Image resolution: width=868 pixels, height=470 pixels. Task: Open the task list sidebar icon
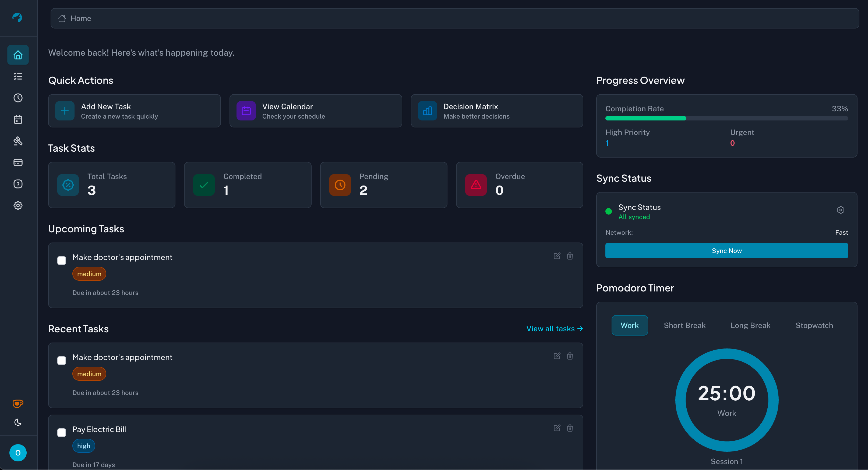pos(18,76)
